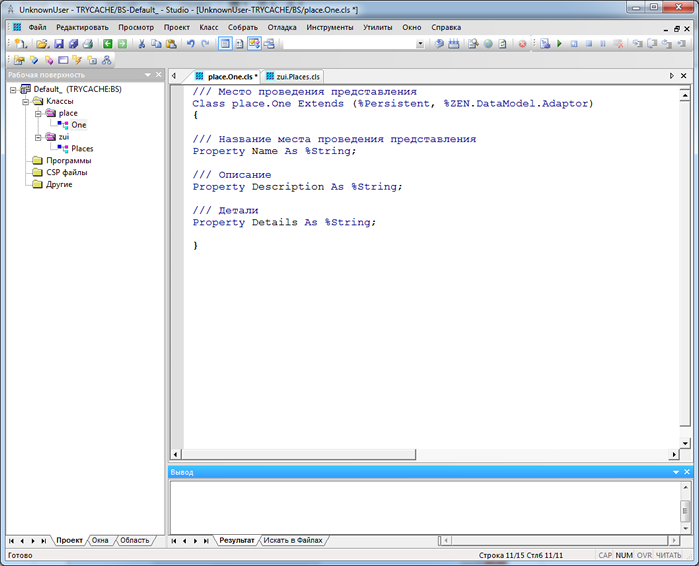Screen dimensions: 699x566
Task: Undo the last edit
Action: pyautogui.click(x=191, y=44)
